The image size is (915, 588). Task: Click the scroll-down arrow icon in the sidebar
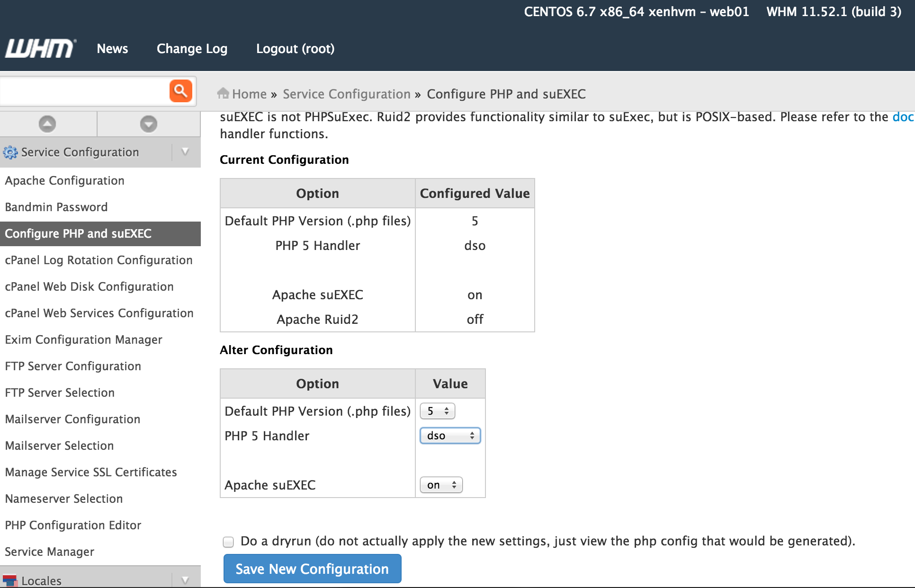(148, 124)
